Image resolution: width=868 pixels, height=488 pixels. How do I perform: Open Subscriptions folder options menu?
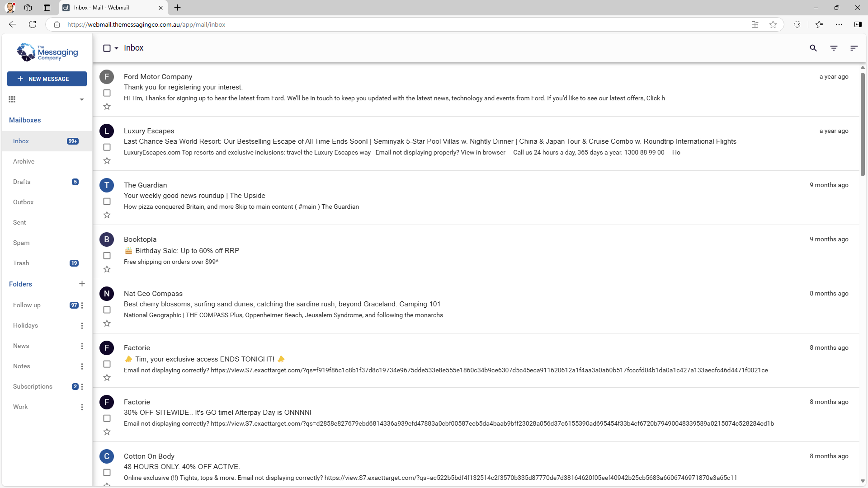click(x=82, y=387)
